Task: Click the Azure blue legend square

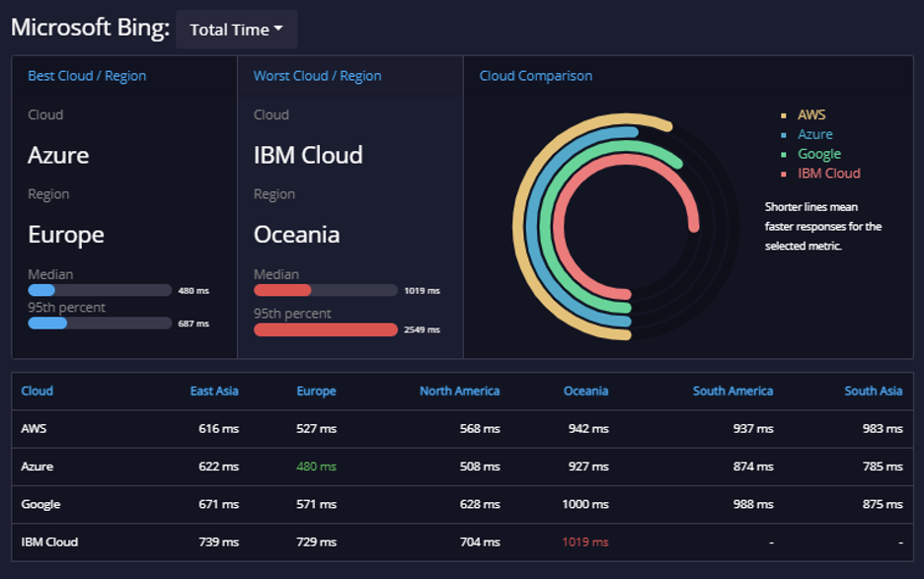Action: click(783, 135)
